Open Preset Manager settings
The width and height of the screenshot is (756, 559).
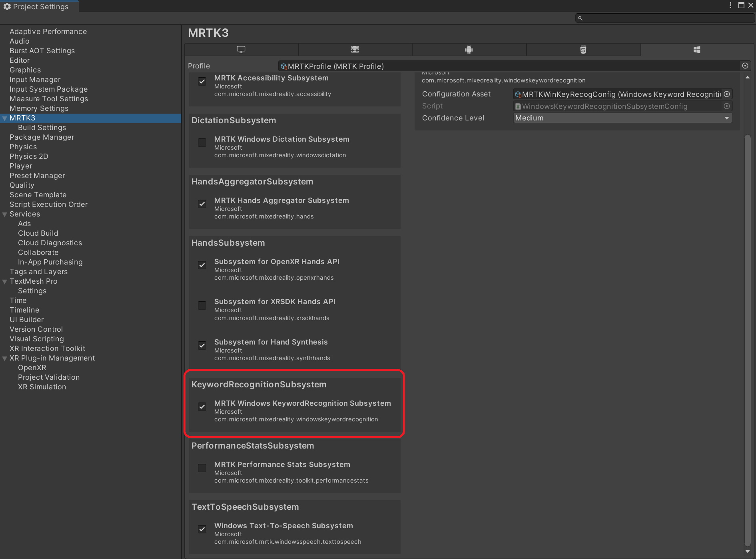click(x=37, y=176)
